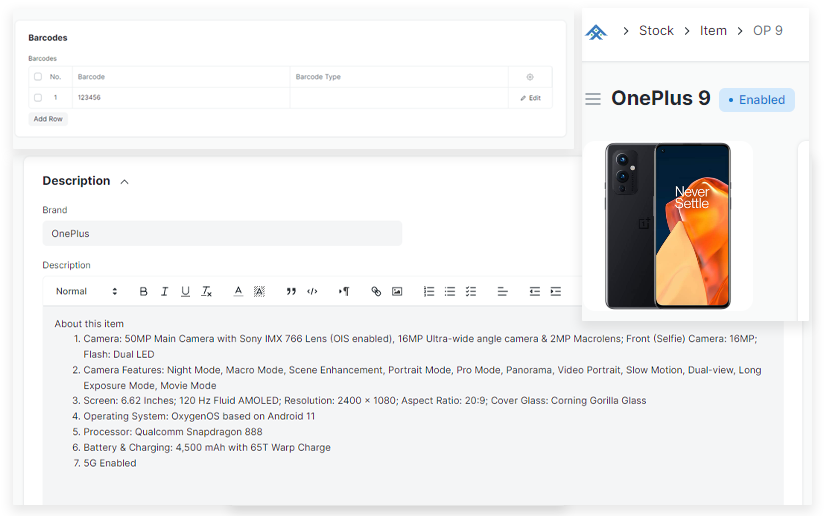Toggle bold formatting in description editor
This screenshot has width=826, height=516.
143,291
